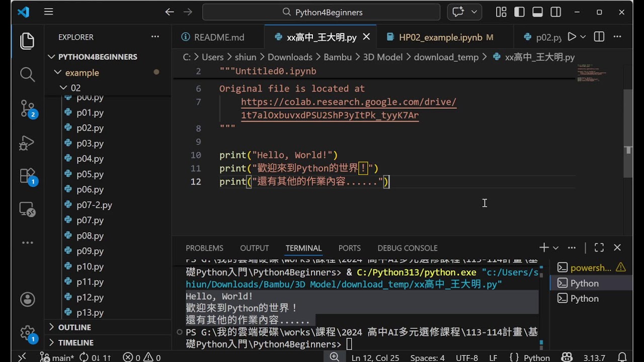Viewport: 644px width, 362px height.
Task: Toggle secondary side bar visibility
Action: click(555, 12)
